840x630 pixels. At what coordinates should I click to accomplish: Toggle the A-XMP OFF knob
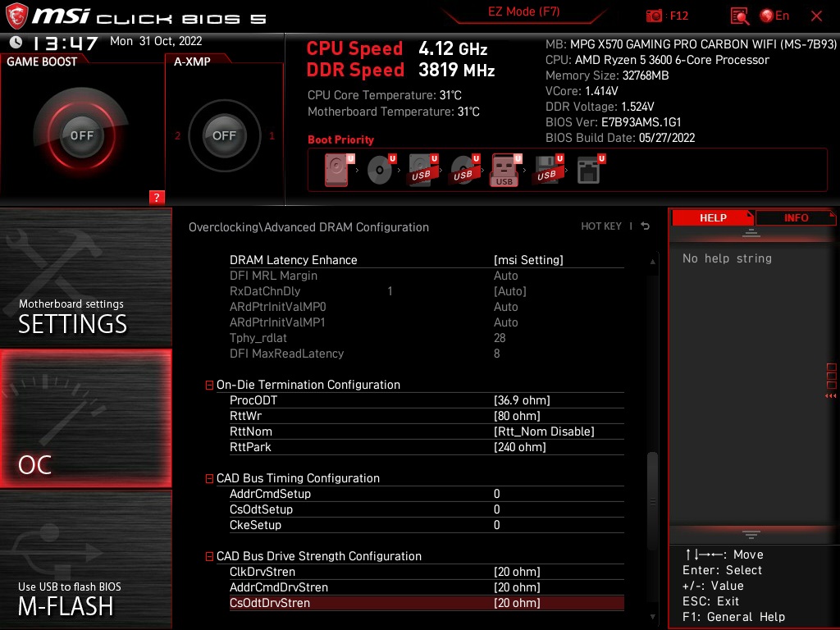point(224,135)
